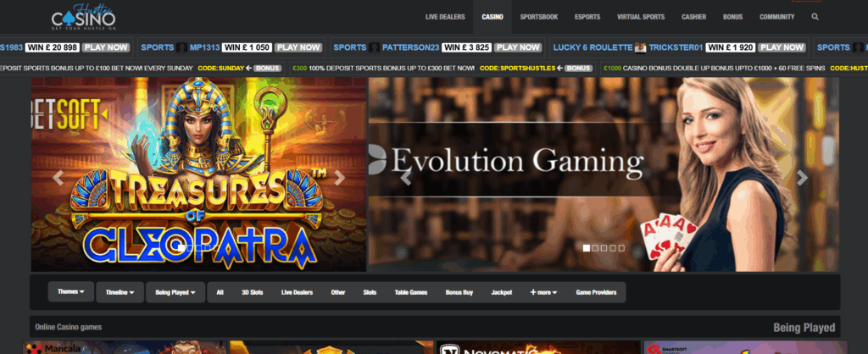Image resolution: width=868 pixels, height=354 pixels.
Task: Select the third slide dot on Evolution banner
Action: click(604, 248)
